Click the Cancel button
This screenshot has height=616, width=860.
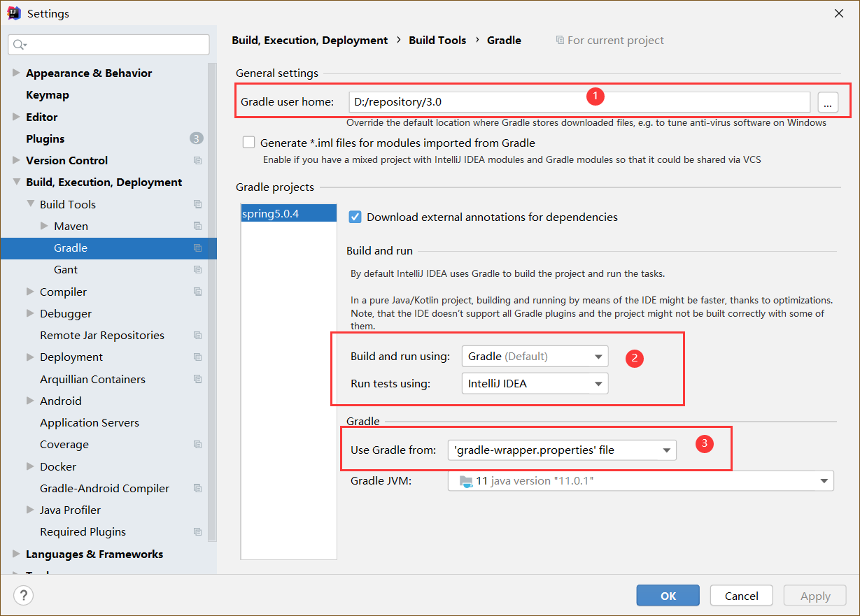click(742, 596)
